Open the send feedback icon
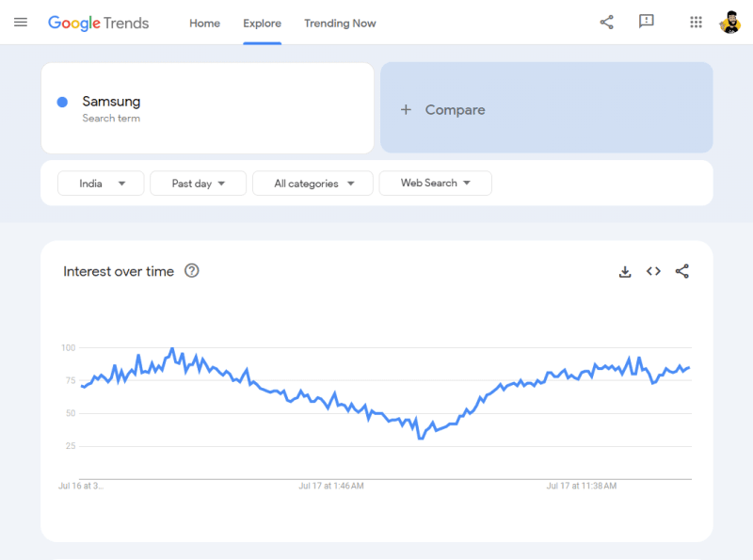This screenshot has height=560, width=753. click(x=647, y=21)
